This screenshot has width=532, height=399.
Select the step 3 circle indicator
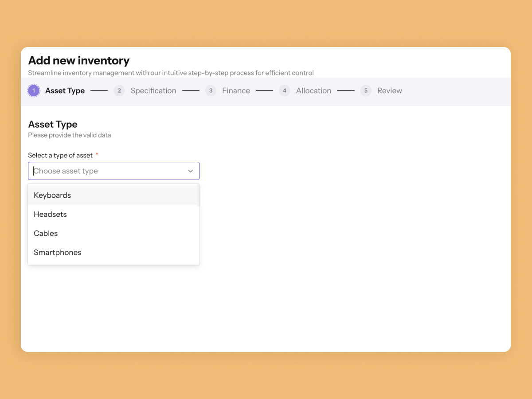tap(211, 91)
